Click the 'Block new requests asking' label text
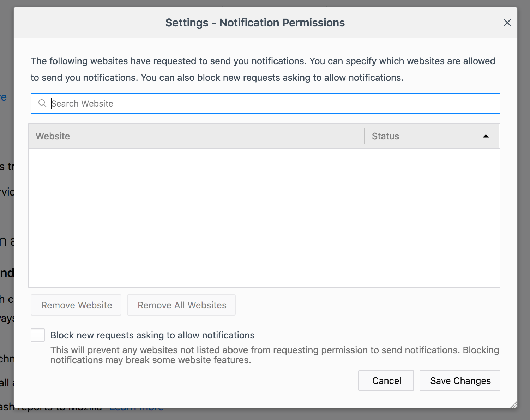Image resolution: width=530 pixels, height=420 pixels. [152, 335]
